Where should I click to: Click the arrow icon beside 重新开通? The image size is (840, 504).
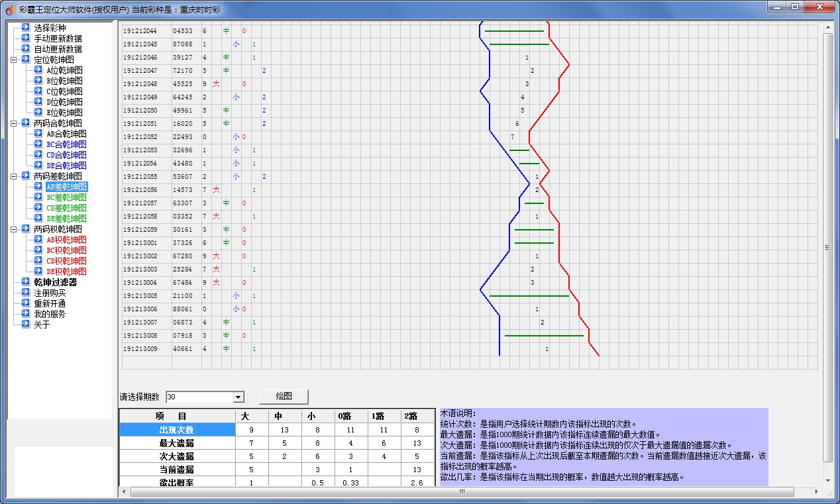coord(25,303)
